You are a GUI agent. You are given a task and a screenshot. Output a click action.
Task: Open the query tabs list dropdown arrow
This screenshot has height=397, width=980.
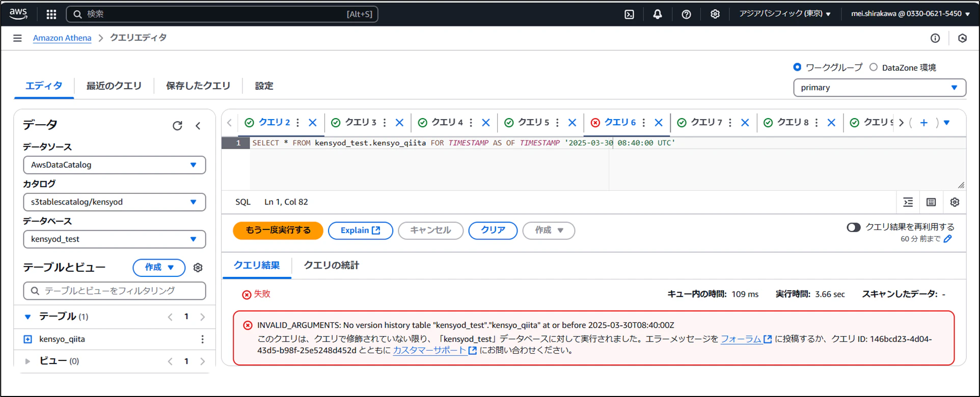pos(947,123)
